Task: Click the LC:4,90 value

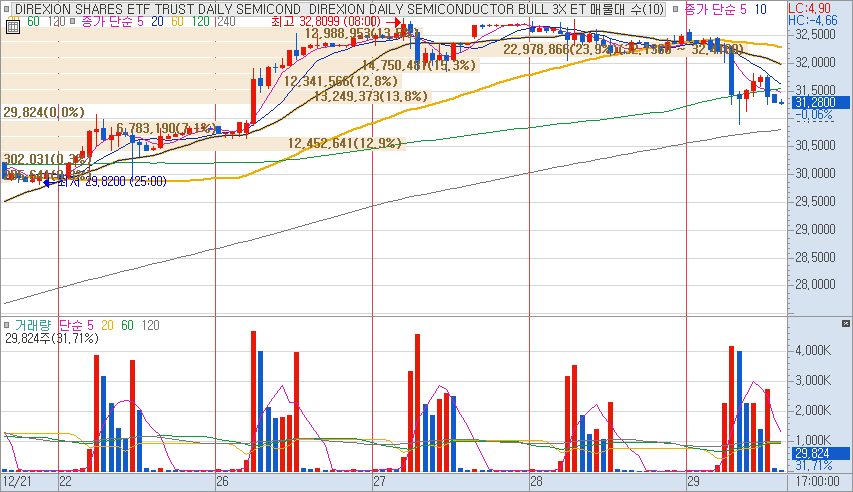Action: click(x=809, y=8)
